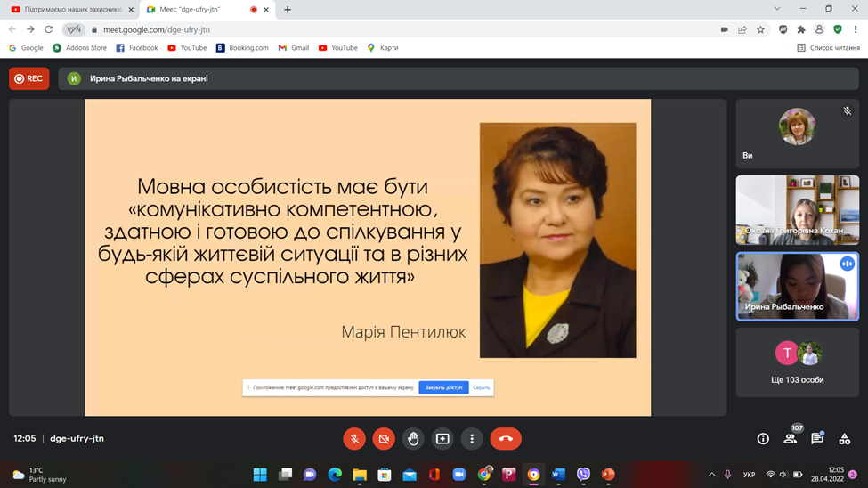Viewport: 868px width, 488px height.
Task: Open Zoom from the taskbar
Action: pyautogui.click(x=458, y=475)
